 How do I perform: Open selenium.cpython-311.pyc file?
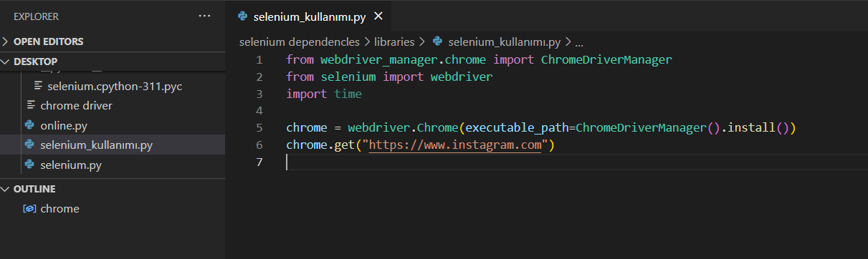coord(115,86)
